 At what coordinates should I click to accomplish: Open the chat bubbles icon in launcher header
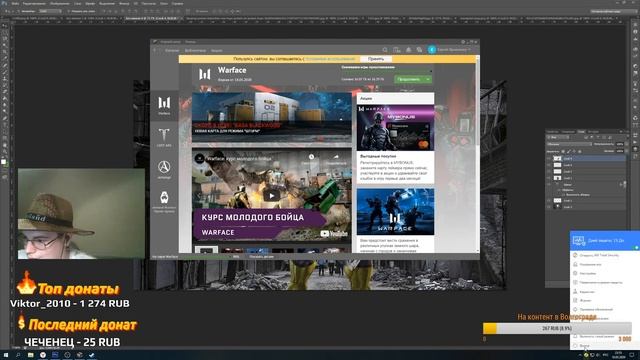(420, 50)
